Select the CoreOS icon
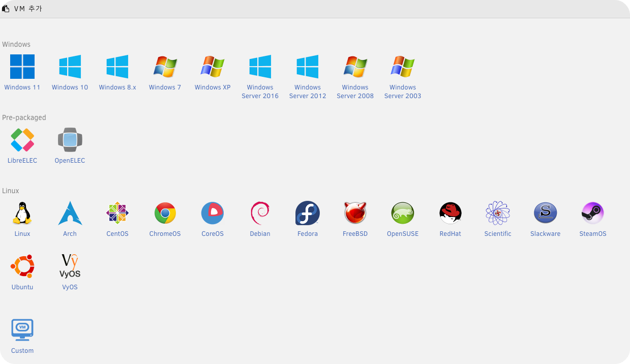 pos(213,213)
